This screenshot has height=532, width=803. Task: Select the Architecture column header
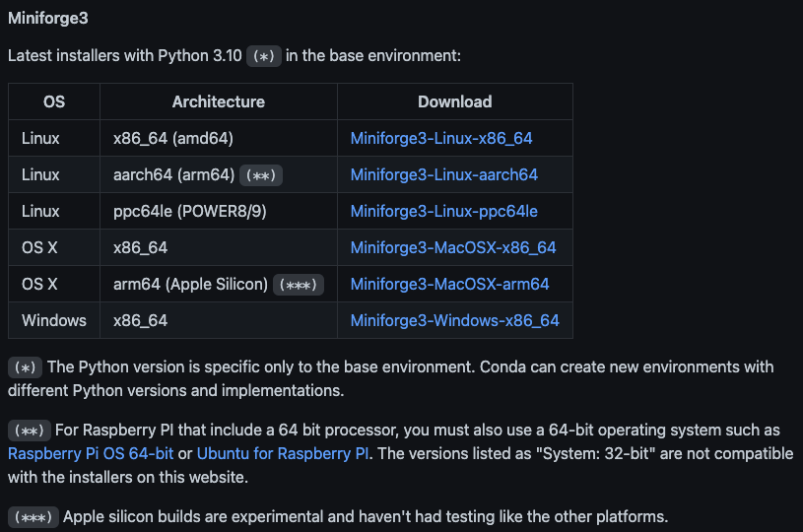(x=218, y=101)
